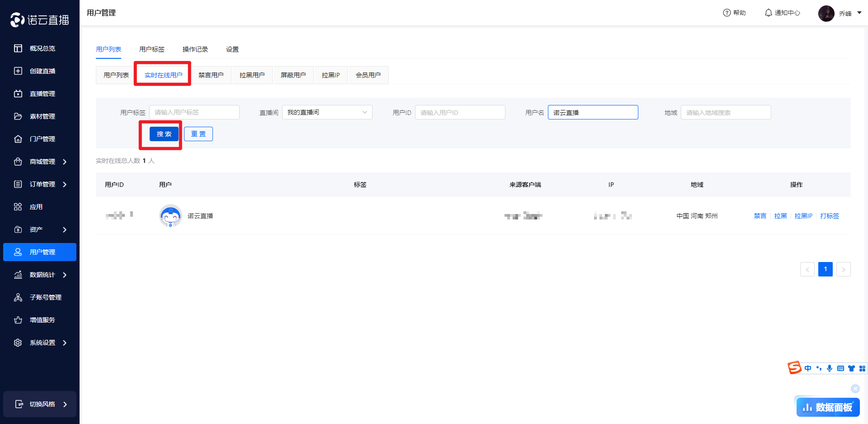The width and height of the screenshot is (868, 424).
Task: Click the 创建直播 plus icon
Action: click(18, 71)
